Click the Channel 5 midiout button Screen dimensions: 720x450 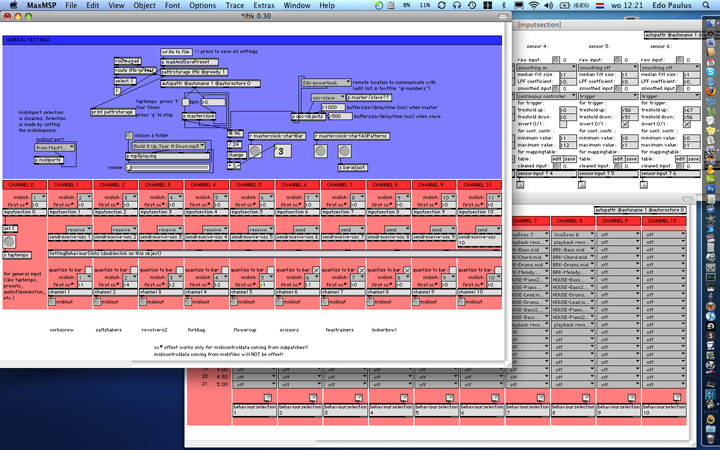(234, 302)
